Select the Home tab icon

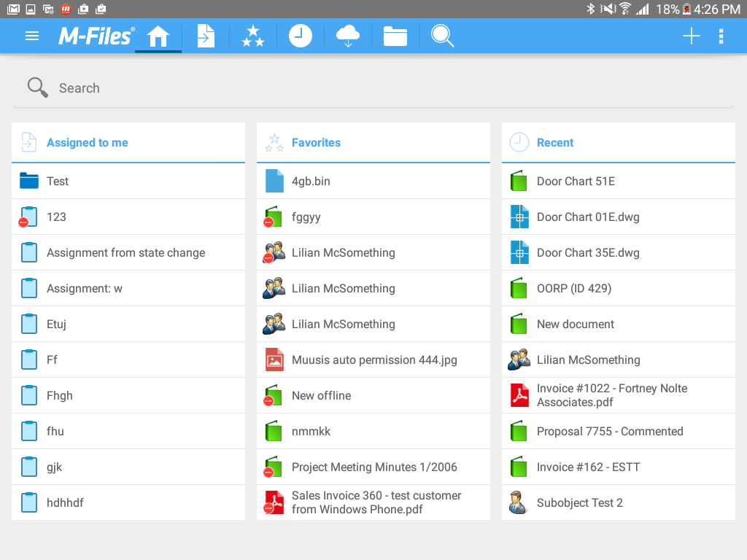coord(158,36)
